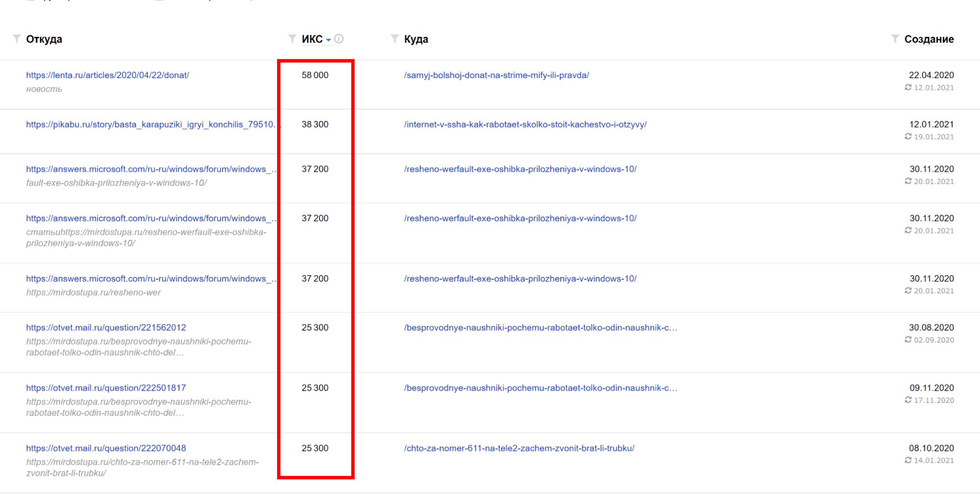Image resolution: width=980 pixels, height=494 pixels.
Task: Click refresh icon beside date 19.01.2021
Action: coord(908,136)
